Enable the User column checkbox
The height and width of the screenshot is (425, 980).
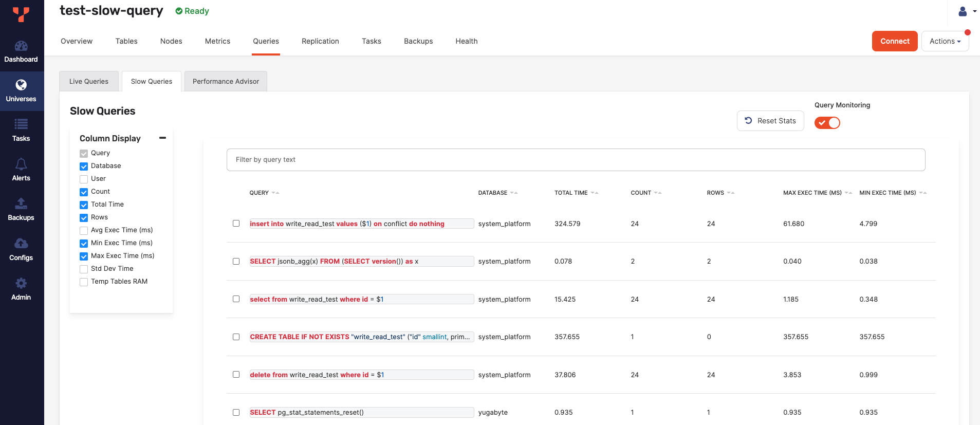(84, 179)
